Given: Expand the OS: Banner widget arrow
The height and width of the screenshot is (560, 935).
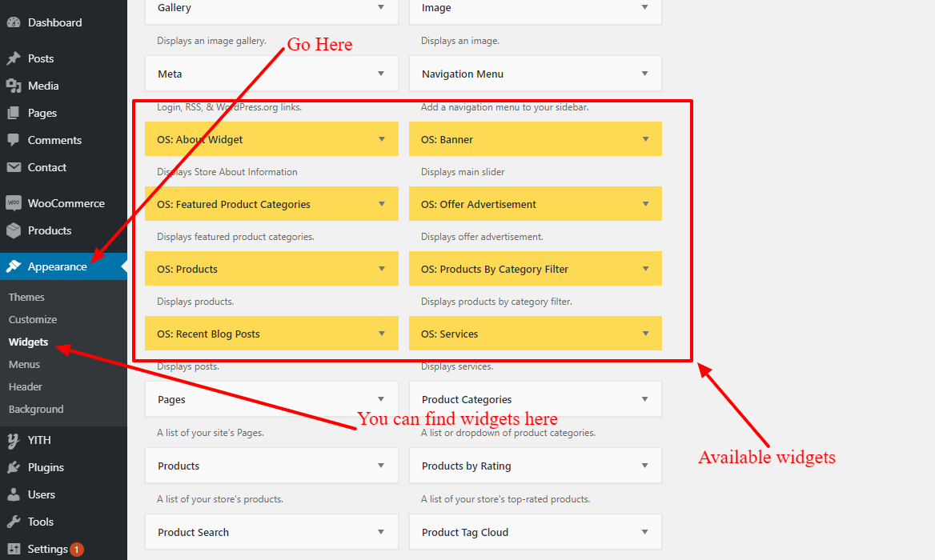Looking at the screenshot, I should 645,139.
